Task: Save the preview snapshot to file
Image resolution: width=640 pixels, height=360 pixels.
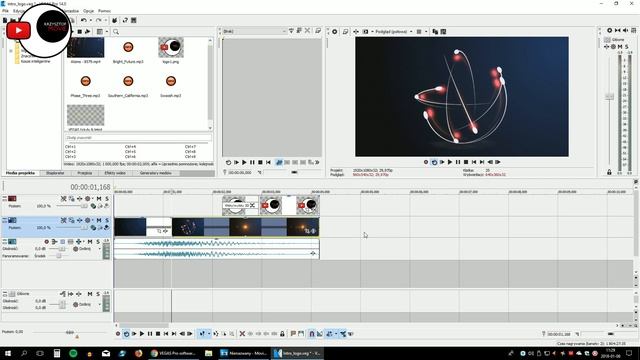Action: [x=443, y=31]
